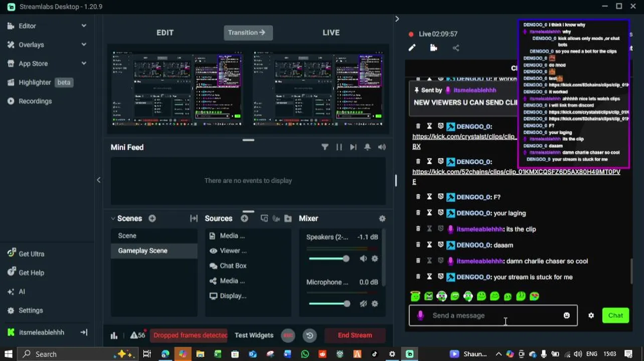
Task: Click the Send a message input field
Action: pyautogui.click(x=493, y=315)
